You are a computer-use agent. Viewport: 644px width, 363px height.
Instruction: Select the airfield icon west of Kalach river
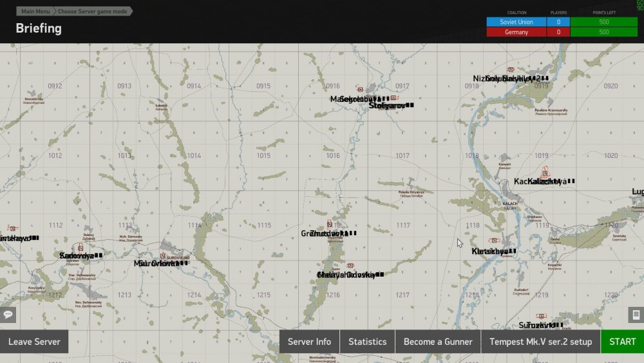point(494,240)
